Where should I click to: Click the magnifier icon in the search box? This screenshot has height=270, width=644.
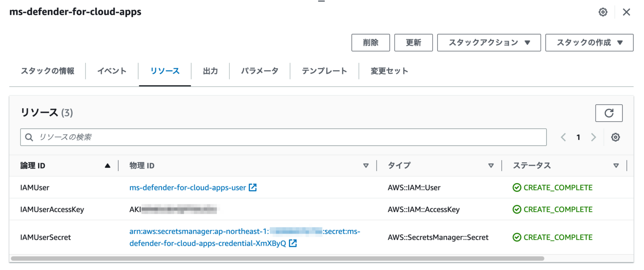29,137
